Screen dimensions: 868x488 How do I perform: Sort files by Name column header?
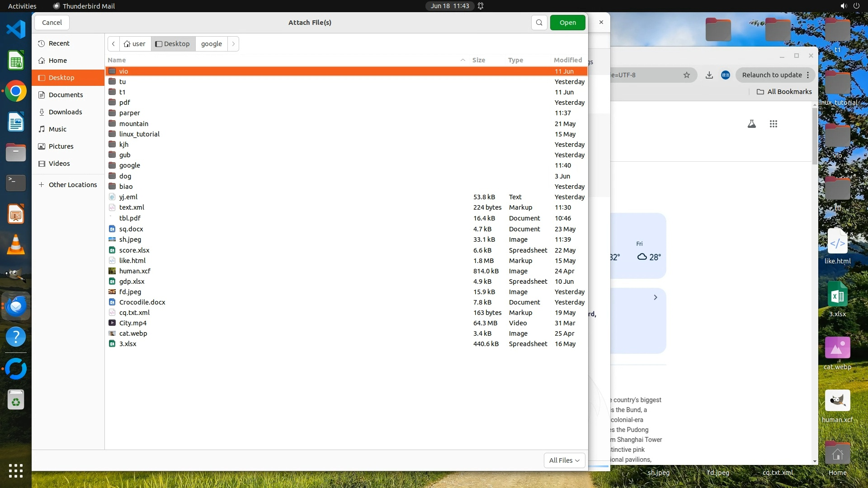117,60
